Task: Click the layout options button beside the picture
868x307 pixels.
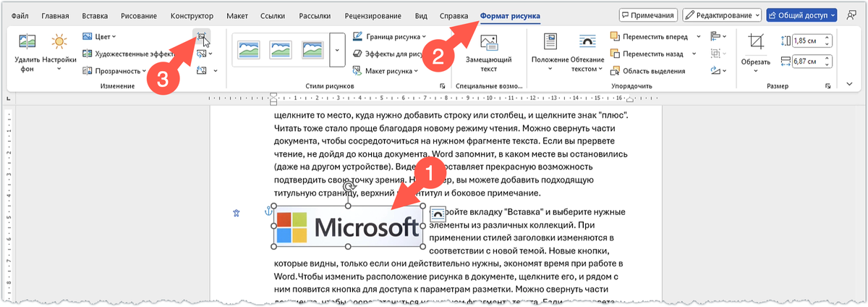Action: point(437,213)
